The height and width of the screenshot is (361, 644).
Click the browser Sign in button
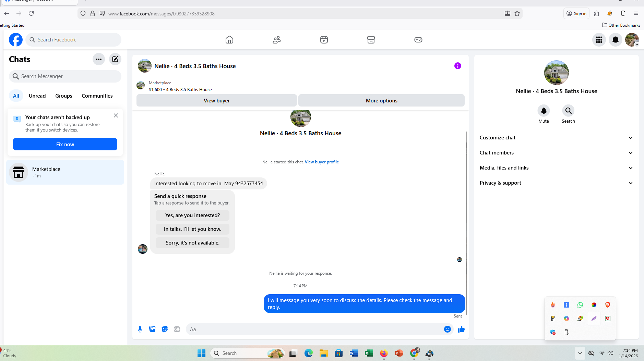point(576,13)
